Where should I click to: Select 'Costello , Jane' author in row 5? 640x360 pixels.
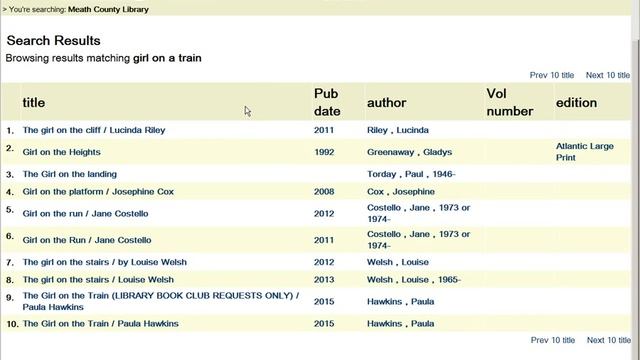click(x=419, y=213)
